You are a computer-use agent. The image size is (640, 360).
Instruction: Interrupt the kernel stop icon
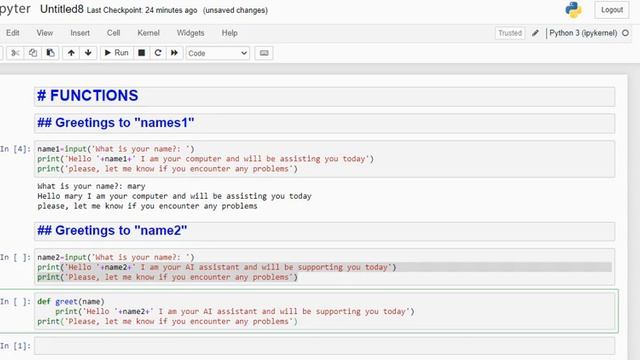pos(142,53)
